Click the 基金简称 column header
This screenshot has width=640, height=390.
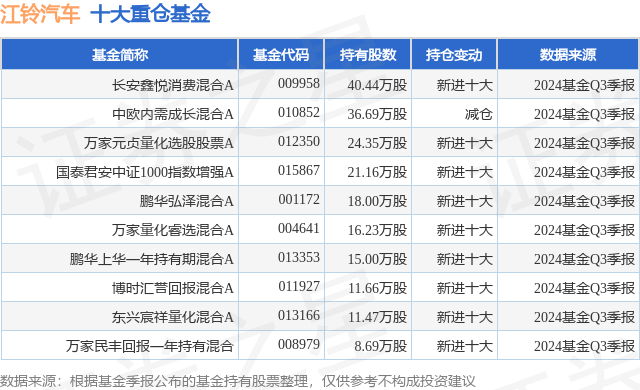[x=120, y=55]
